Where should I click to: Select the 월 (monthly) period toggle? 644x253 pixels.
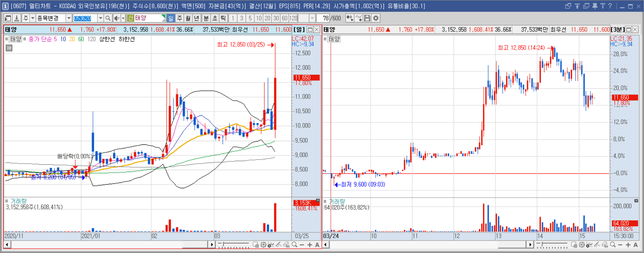pyautogui.click(x=188, y=18)
